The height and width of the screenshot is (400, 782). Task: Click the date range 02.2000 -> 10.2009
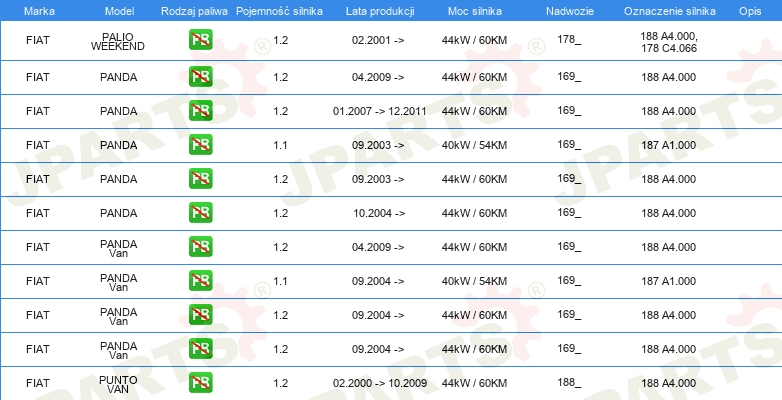[380, 383]
